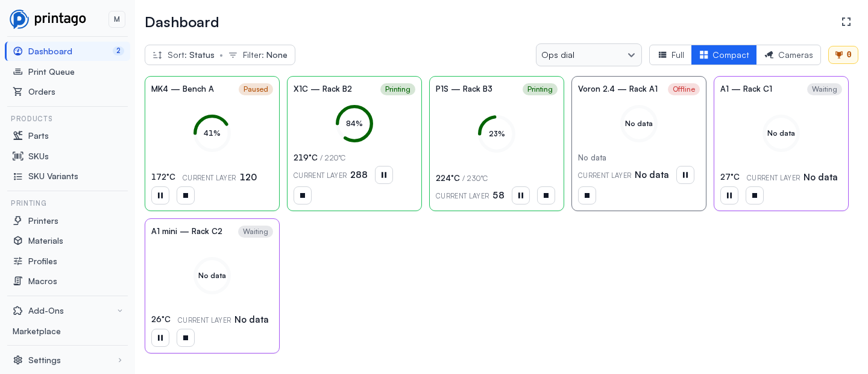The height and width of the screenshot is (374, 868).
Task: Pause the P1S — Rack B3 print
Action: point(521,195)
